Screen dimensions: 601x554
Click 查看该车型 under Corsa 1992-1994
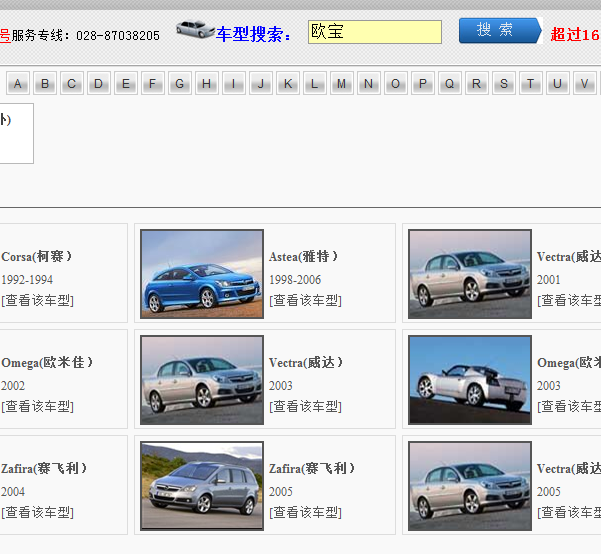pos(37,300)
